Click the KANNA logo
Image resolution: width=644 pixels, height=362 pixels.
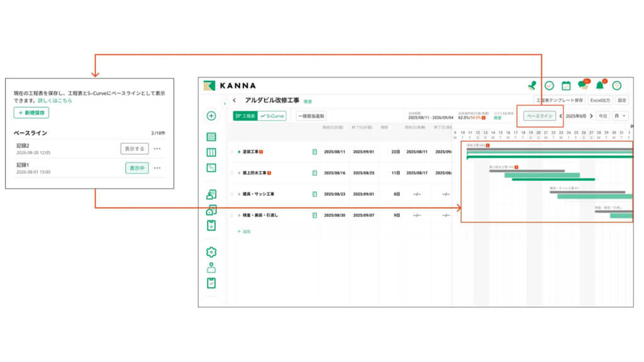[230, 85]
